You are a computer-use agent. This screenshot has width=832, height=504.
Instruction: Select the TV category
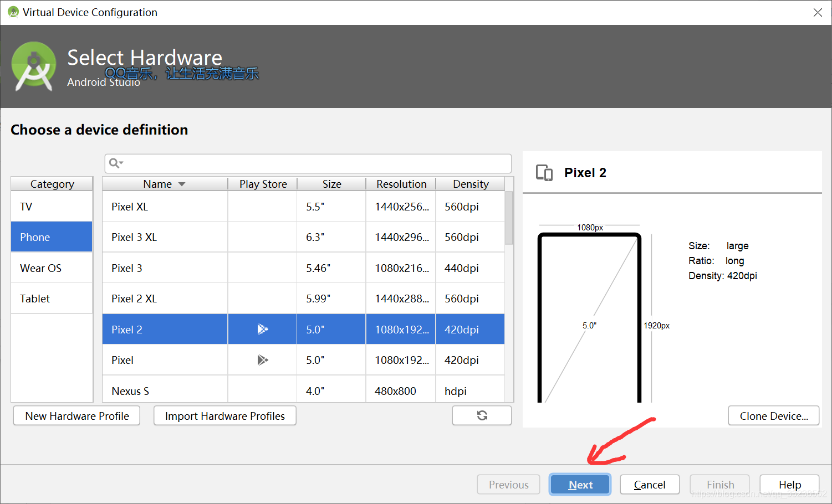(52, 207)
